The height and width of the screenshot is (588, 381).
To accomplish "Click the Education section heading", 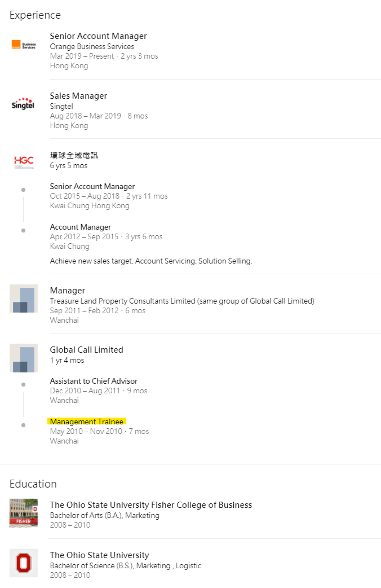I will click(33, 484).
